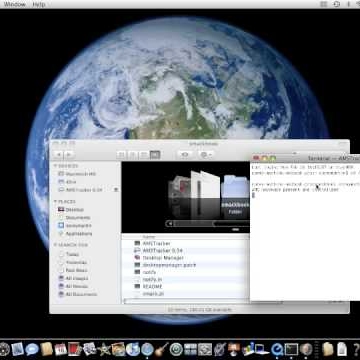Image resolution: width=360 pixels, height=360 pixels.
Task: Open iMovie star icon in Dock
Action: [104, 349]
